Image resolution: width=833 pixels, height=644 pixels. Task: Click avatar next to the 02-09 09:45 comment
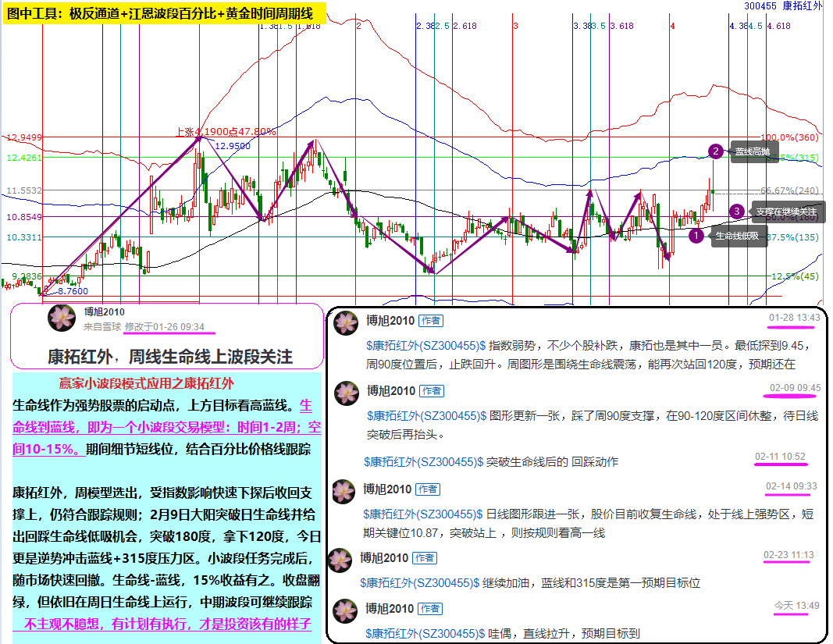[346, 393]
